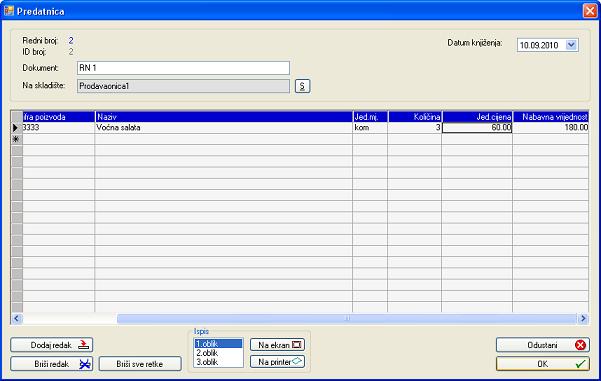Select 2.oblik in Ispis list

(x=218, y=353)
